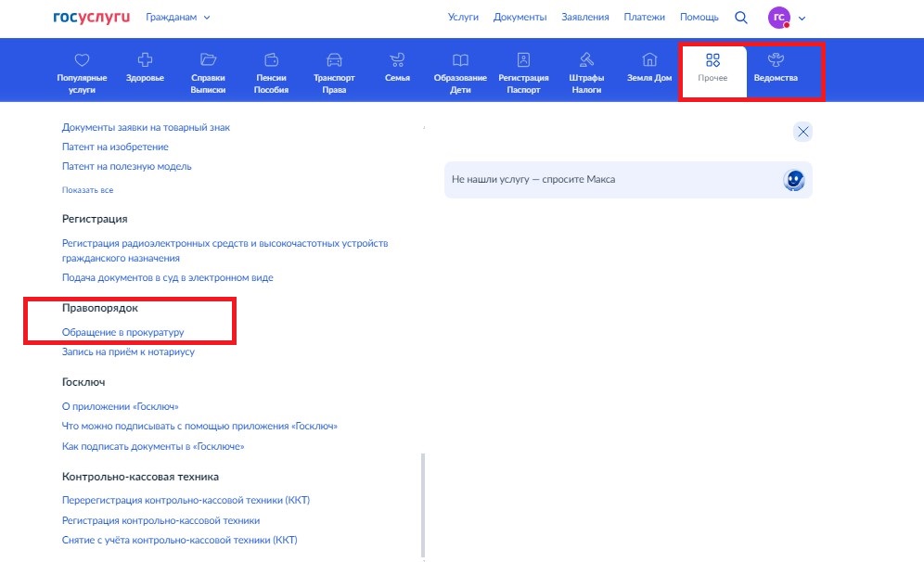The height and width of the screenshot is (562, 924).
Task: Open Семья stroller icon category
Action: [397, 59]
